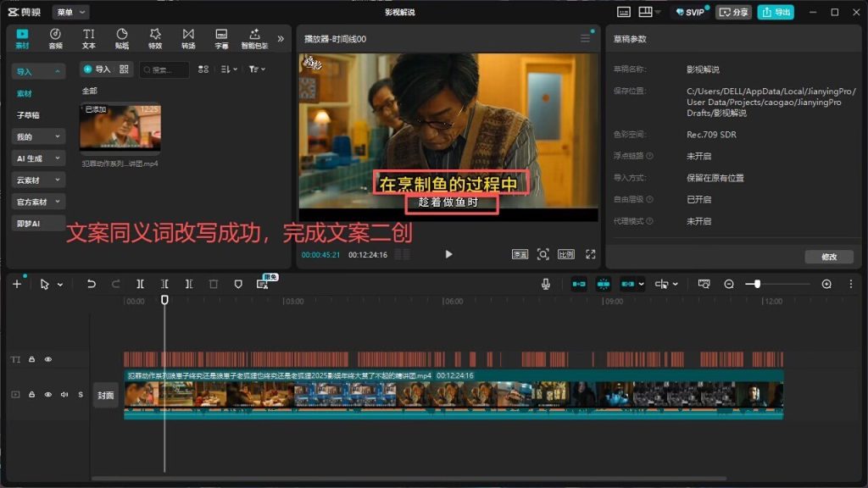Click the 导出 export button

[776, 12]
